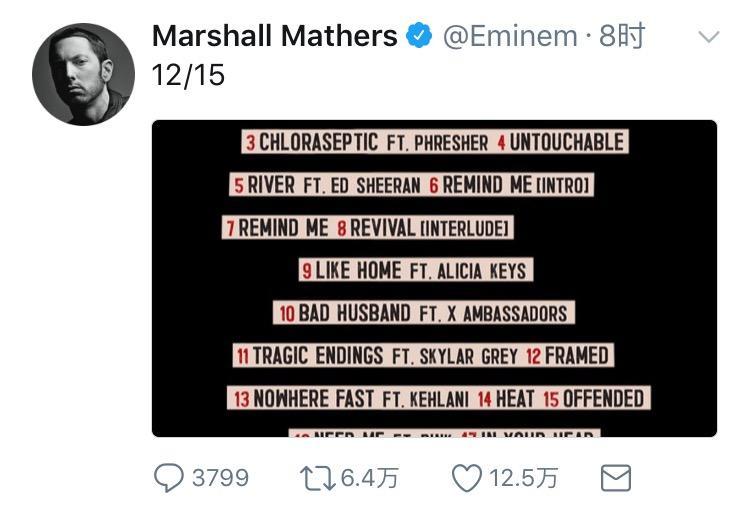Screen dimensions: 750x509
Task: Tap the retweet arrows icon
Action: (318, 478)
